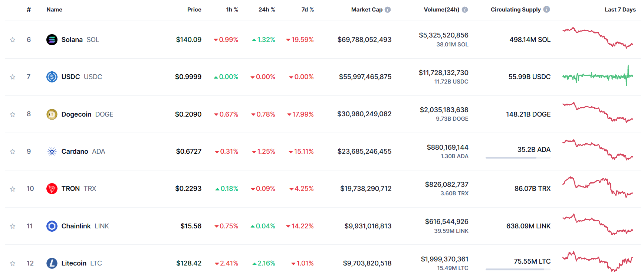
Task: Click Solana market cap $69,788,052,493
Action: (364, 40)
